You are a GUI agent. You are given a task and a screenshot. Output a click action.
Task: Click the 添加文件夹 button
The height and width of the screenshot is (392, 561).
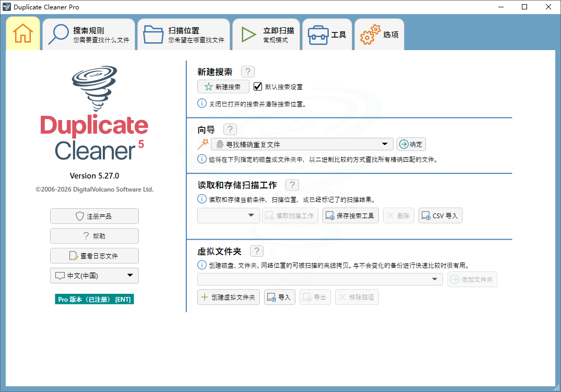(472, 279)
